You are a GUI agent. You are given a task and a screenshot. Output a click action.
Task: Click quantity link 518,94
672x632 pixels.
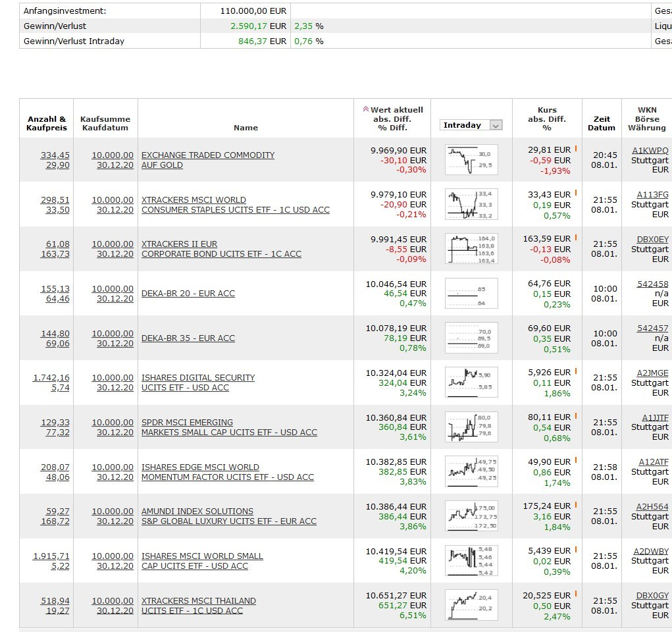(x=55, y=600)
